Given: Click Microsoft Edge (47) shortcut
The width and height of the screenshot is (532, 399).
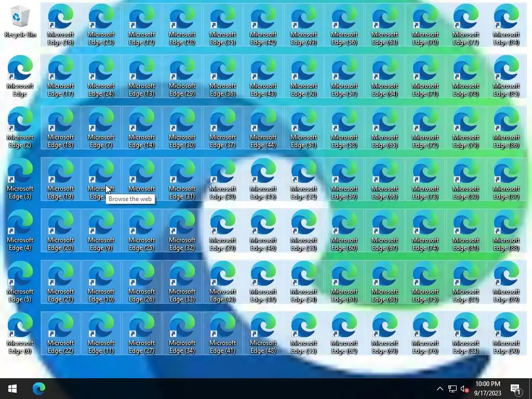Looking at the screenshot, I should 263,282.
